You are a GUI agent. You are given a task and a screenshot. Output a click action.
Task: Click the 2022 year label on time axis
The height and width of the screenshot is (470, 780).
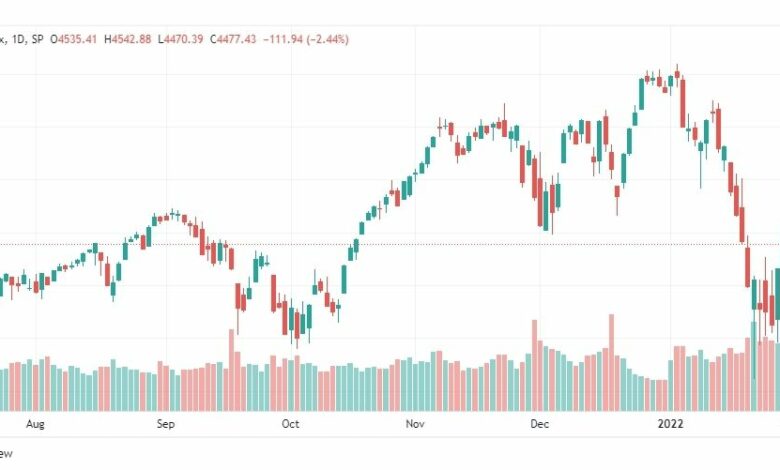coord(670,424)
